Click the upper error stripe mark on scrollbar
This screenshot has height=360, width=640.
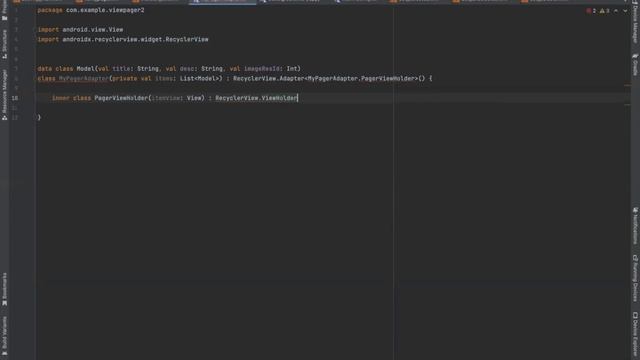point(627,85)
